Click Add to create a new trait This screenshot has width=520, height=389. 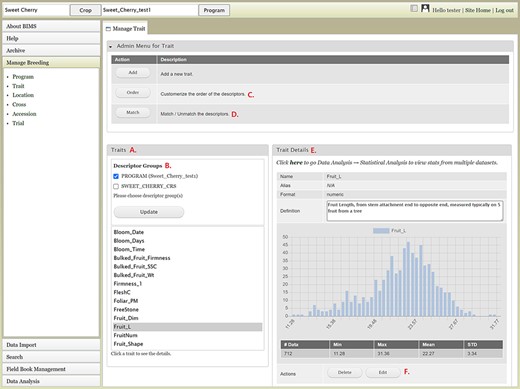tap(133, 72)
